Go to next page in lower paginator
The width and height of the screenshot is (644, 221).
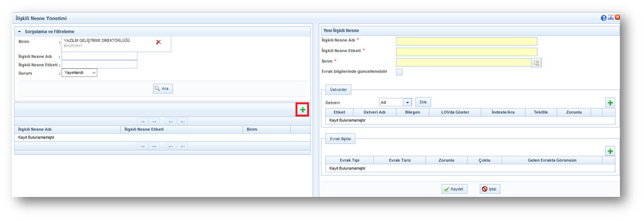coord(171,146)
